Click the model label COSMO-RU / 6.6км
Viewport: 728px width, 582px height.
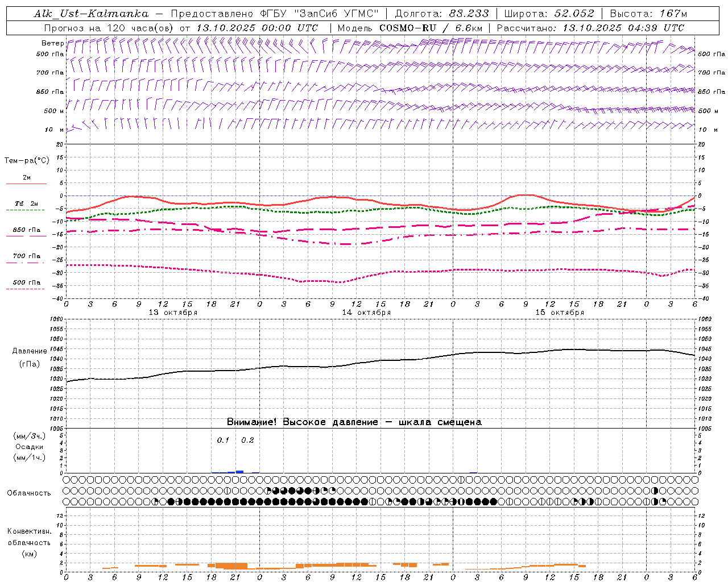point(431,28)
